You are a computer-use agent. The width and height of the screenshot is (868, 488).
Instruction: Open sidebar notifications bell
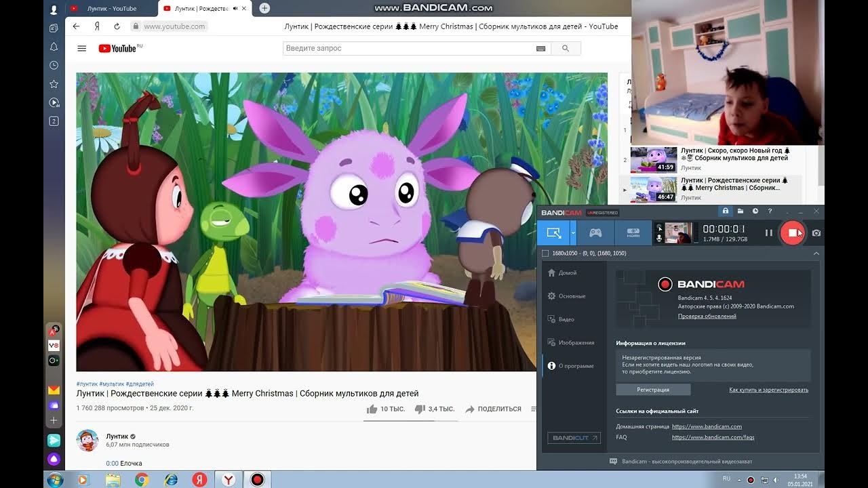(54, 47)
